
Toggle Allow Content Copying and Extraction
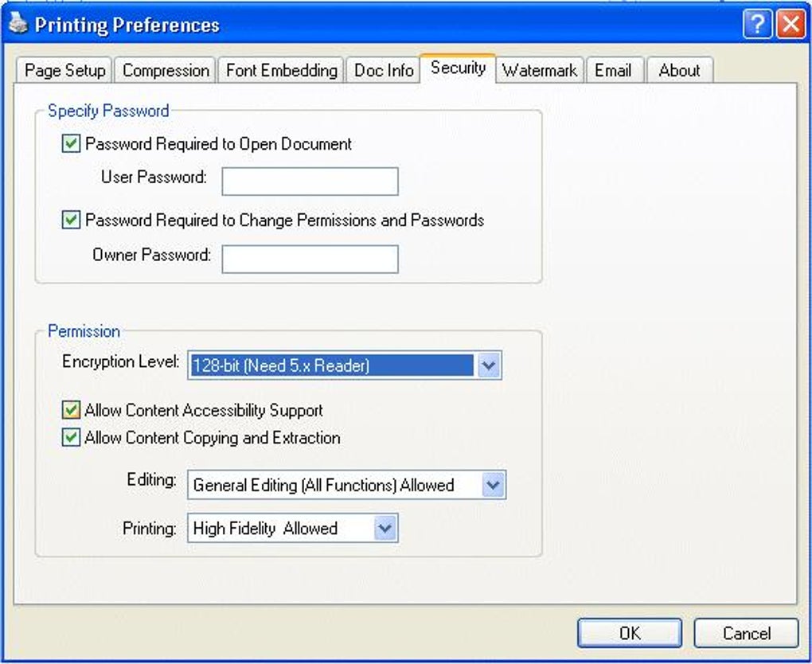tap(72, 438)
